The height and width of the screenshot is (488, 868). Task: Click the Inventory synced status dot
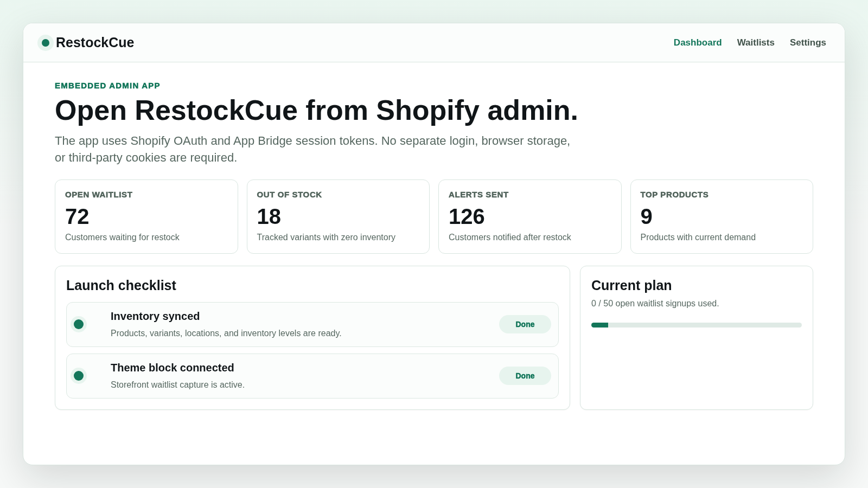(x=79, y=324)
